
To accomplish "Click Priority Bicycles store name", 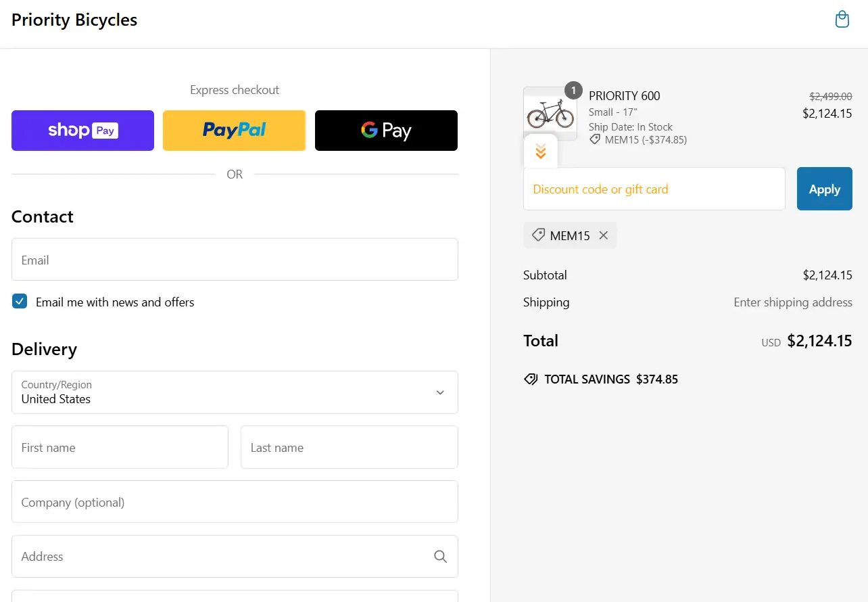I will [74, 20].
